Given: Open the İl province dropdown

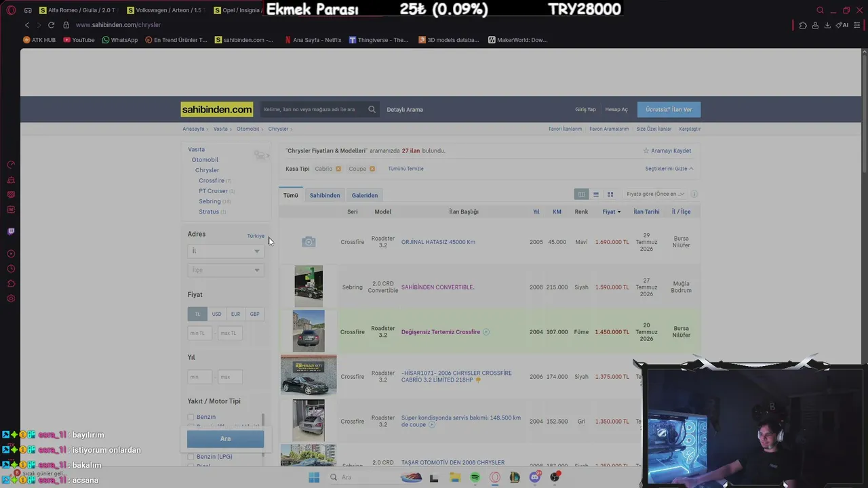Looking at the screenshot, I should tap(225, 251).
